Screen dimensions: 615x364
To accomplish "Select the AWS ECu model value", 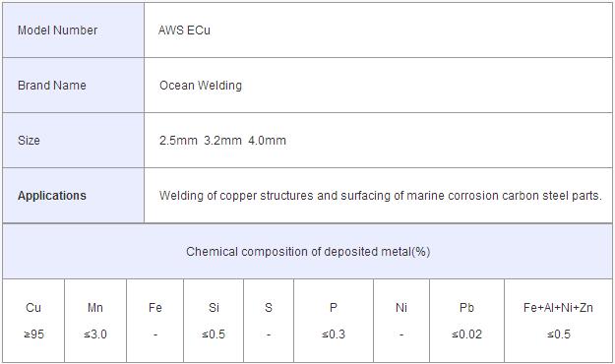I will [x=184, y=30].
